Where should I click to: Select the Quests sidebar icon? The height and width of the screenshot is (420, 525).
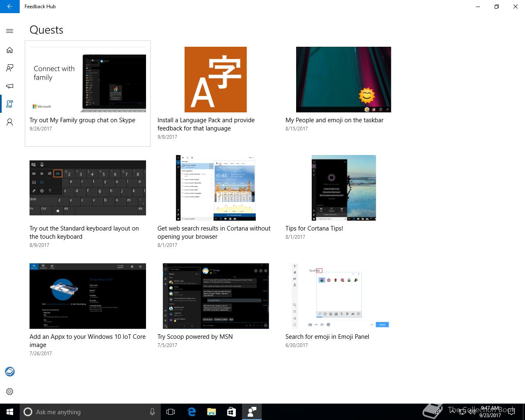(10, 104)
